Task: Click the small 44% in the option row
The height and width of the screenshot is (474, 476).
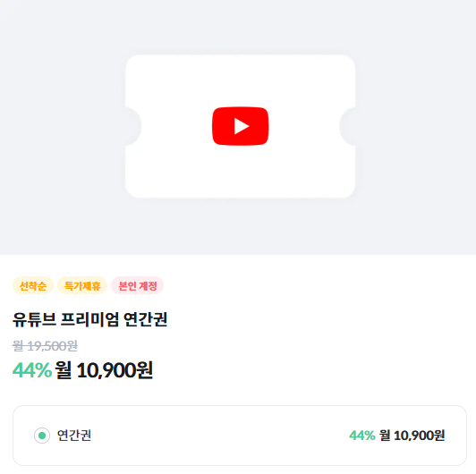Action: (361, 436)
